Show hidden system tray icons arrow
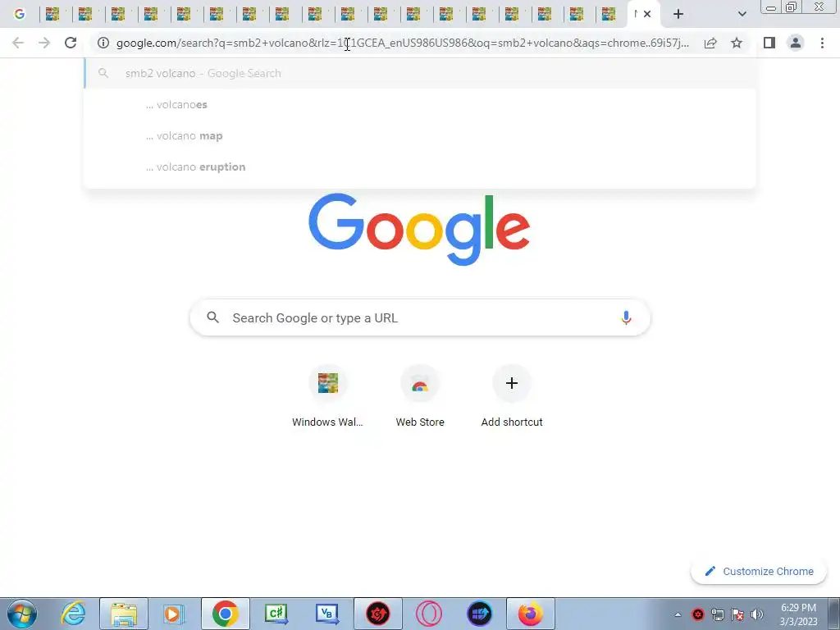The image size is (840, 630). (x=678, y=614)
